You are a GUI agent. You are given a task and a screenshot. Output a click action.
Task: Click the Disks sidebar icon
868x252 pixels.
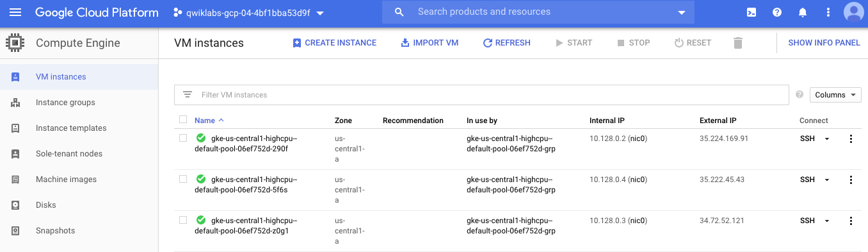[15, 205]
